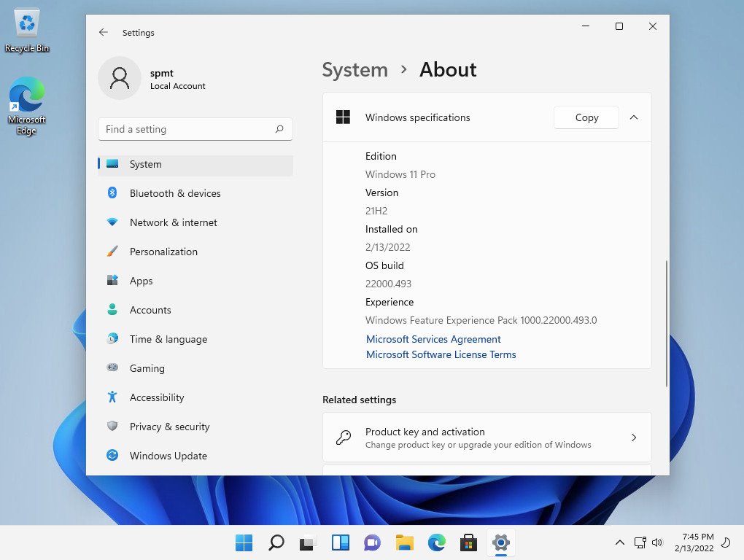Select the Recycle Bin desktop icon
Viewport: 744px width, 560px height.
(x=27, y=31)
